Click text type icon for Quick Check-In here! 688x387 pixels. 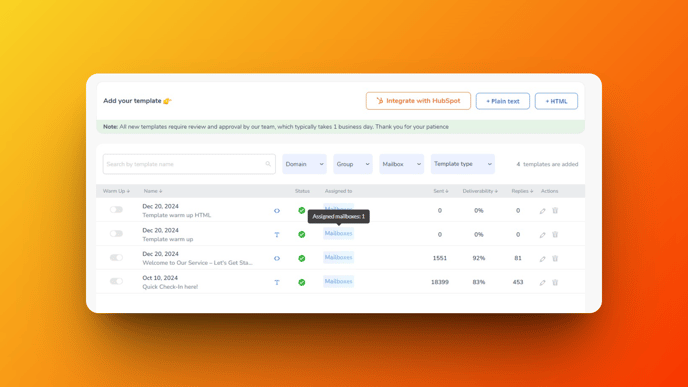(x=277, y=283)
